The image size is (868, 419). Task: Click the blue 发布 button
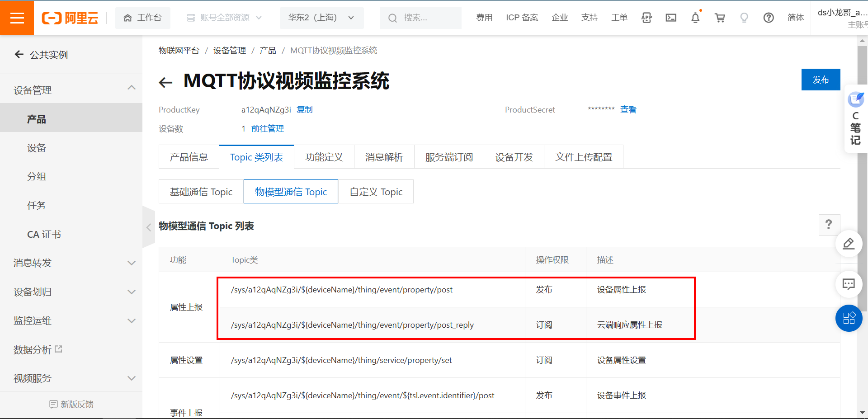(x=821, y=80)
